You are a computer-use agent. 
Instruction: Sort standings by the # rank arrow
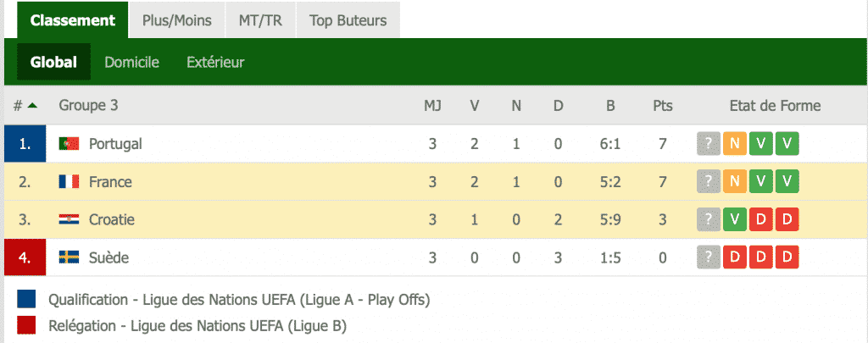32,105
